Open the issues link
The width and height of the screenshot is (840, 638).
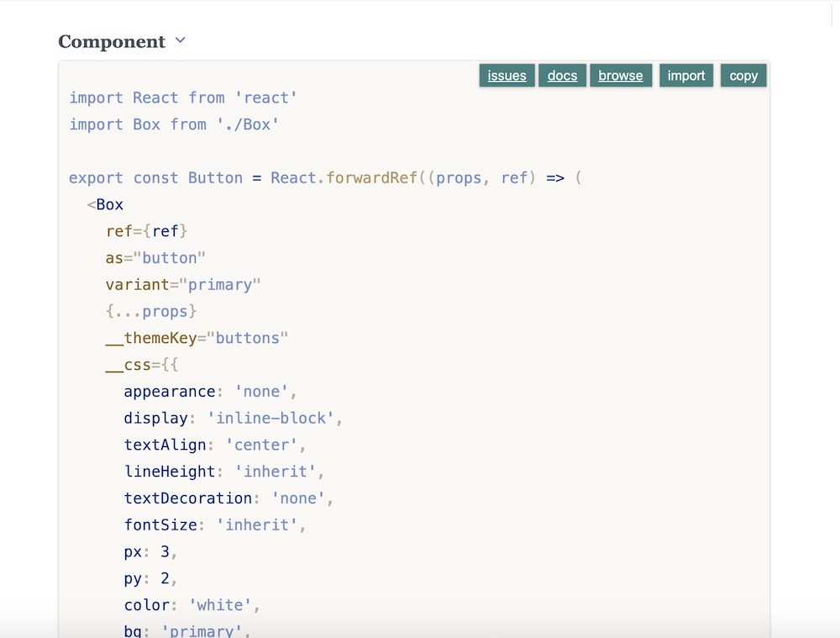point(507,76)
